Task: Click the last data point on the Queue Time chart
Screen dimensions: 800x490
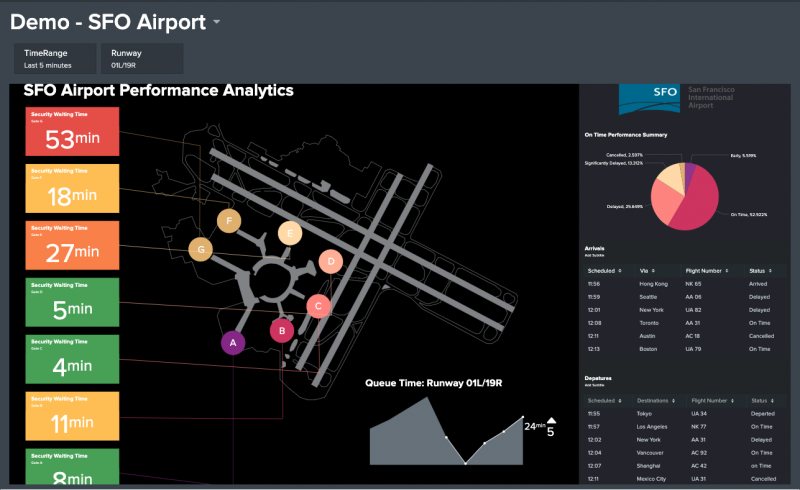Action: (x=522, y=418)
